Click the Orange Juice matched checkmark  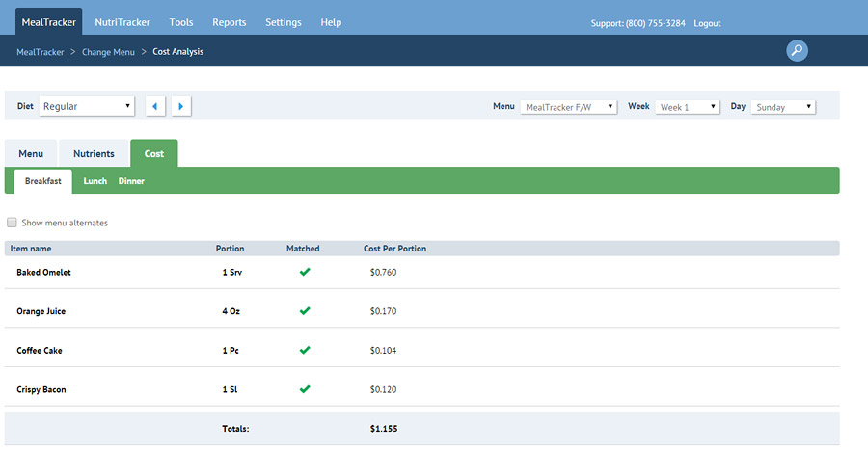tap(305, 310)
